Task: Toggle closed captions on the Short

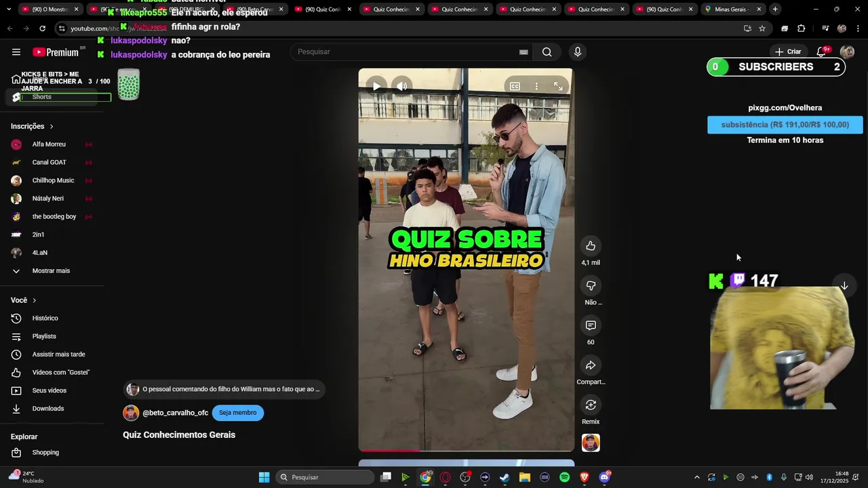Action: [x=515, y=86]
